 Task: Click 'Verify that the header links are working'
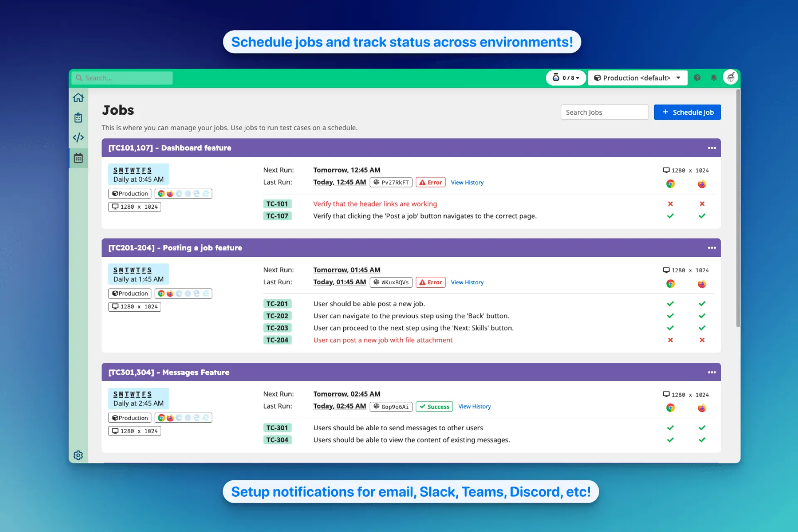pos(375,204)
